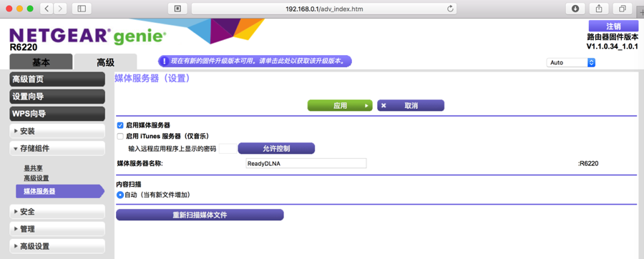This screenshot has width=644, height=259.
Task: Apply settings with the green 应用 button
Action: coord(340,105)
